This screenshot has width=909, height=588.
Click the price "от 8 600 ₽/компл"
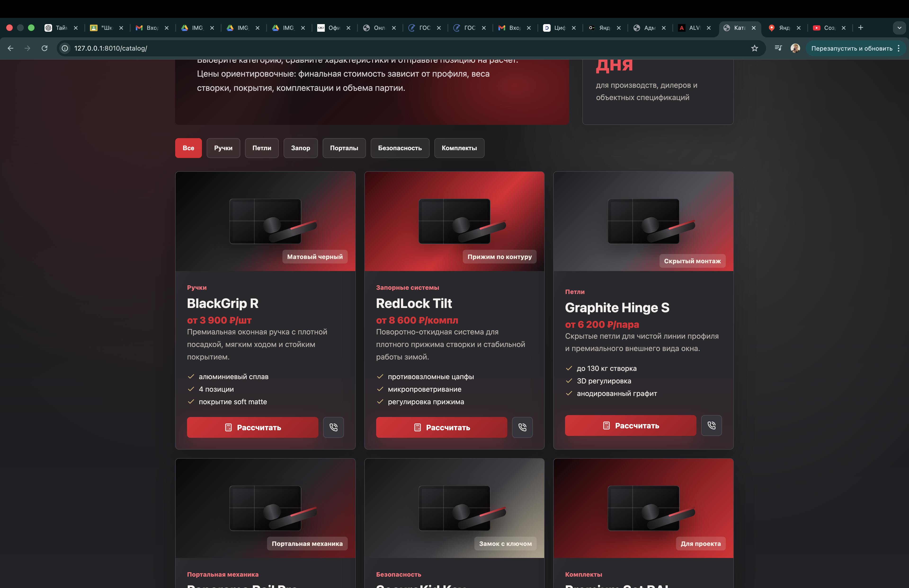click(417, 320)
